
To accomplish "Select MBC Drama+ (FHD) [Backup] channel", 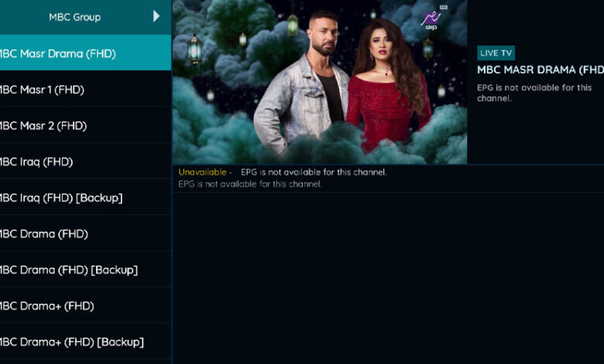I will point(85,342).
